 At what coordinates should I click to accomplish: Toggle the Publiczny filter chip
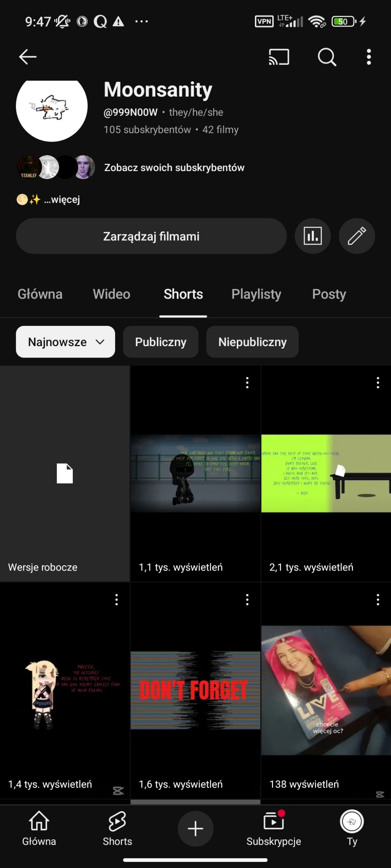click(x=160, y=342)
